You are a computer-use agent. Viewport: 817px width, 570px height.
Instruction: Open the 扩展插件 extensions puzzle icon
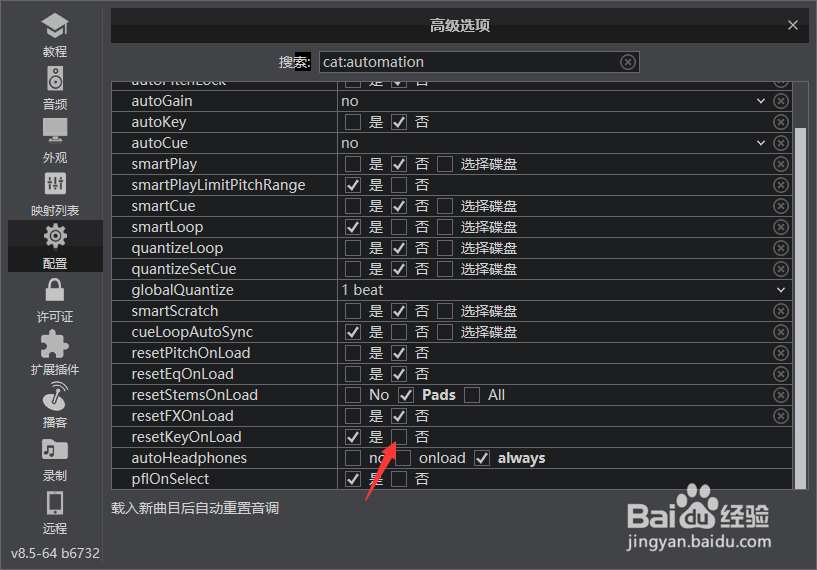pos(55,344)
